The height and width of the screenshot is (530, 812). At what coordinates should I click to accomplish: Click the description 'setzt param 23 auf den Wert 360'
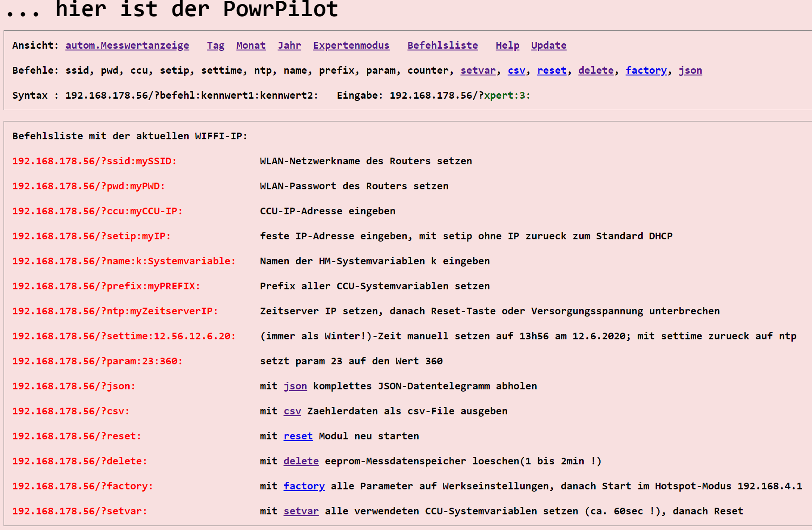[351, 361]
